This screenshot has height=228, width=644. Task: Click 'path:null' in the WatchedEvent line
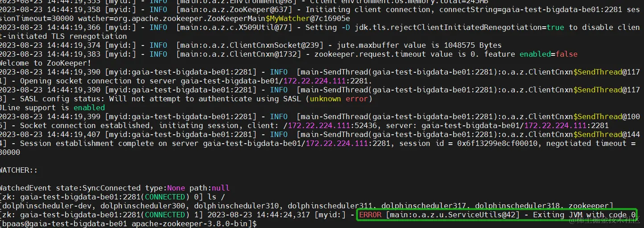(210, 188)
